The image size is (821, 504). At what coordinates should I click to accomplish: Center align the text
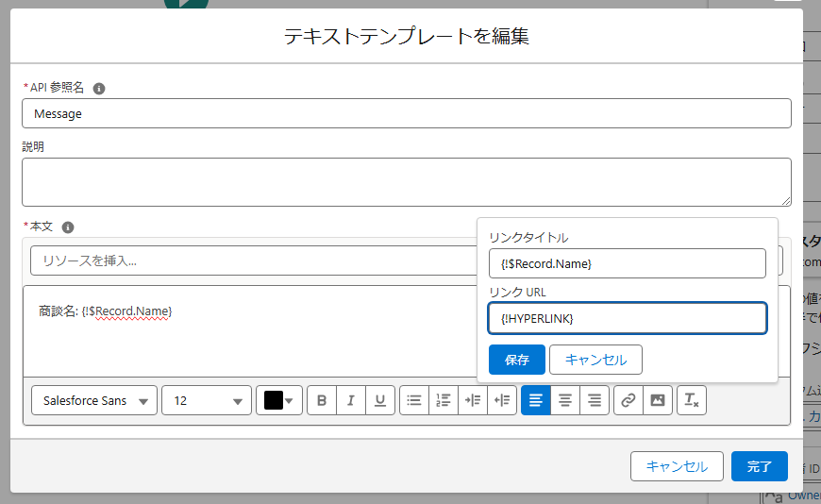[565, 400]
